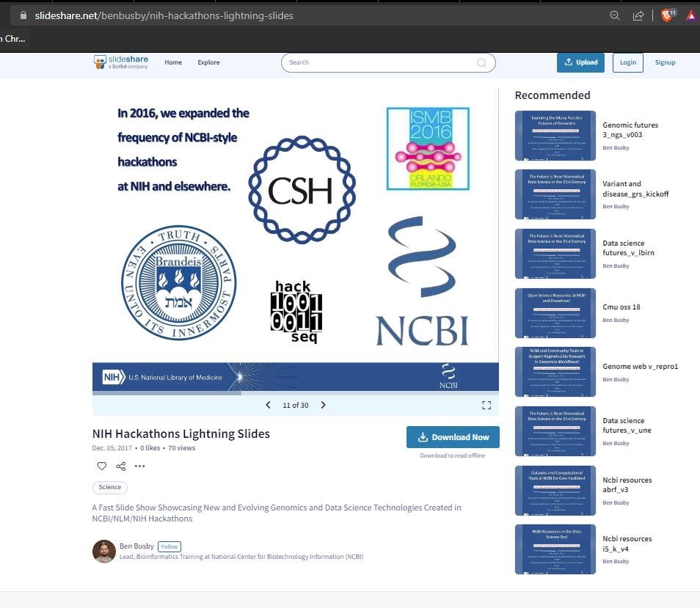This screenshot has width=700, height=608.
Task: Open Data science futures_v_une thumbnail
Action: [555, 431]
